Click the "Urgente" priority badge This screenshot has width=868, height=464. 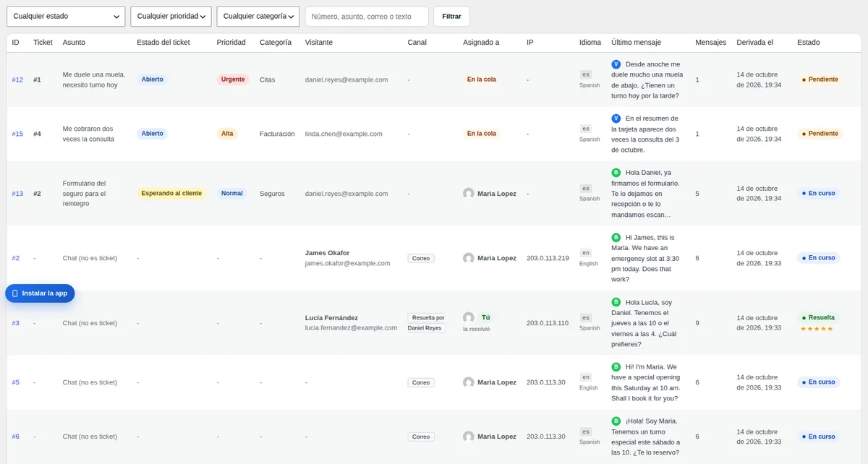point(233,80)
